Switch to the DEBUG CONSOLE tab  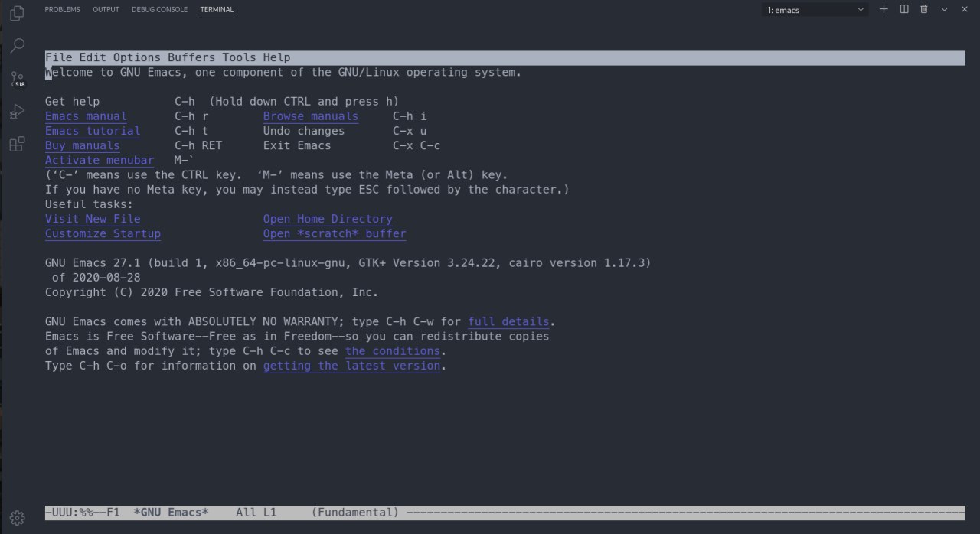[159, 10]
